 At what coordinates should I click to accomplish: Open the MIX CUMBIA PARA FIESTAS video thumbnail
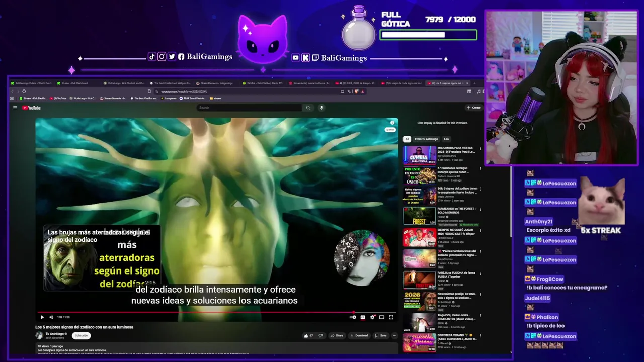[x=420, y=155]
